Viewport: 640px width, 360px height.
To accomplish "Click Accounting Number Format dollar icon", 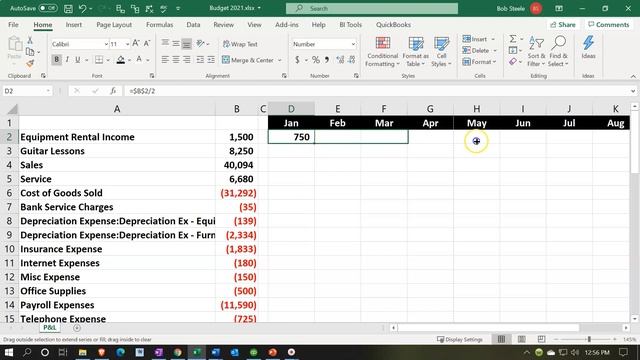I will point(297,60).
